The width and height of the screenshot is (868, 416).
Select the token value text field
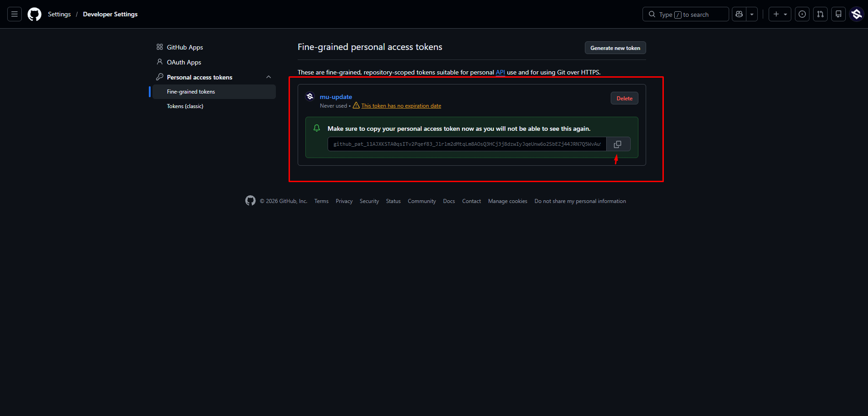pos(467,144)
